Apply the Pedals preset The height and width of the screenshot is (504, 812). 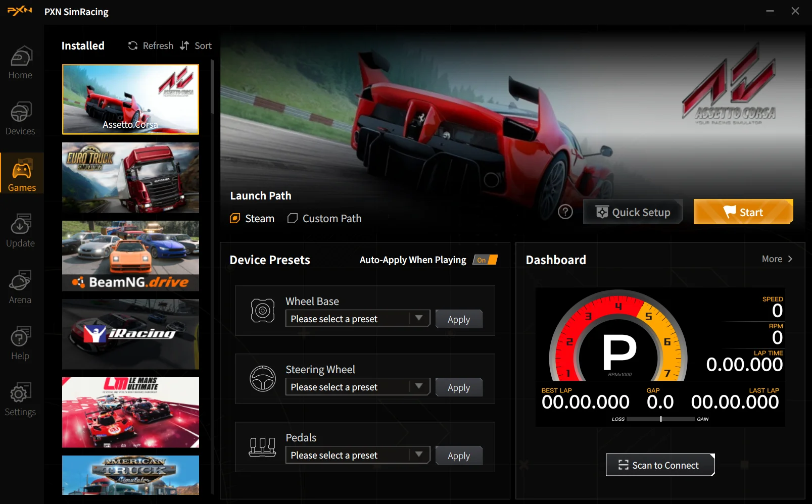click(459, 456)
